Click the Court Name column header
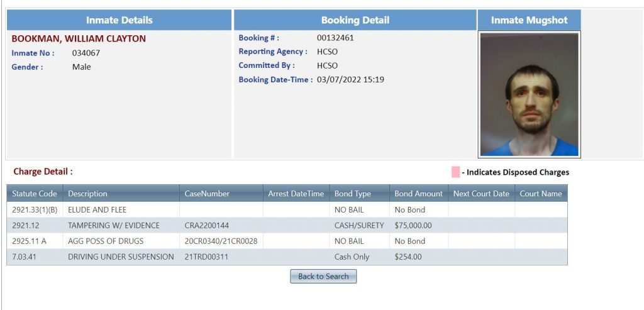Viewport: 644px width, 310px height. click(x=541, y=194)
